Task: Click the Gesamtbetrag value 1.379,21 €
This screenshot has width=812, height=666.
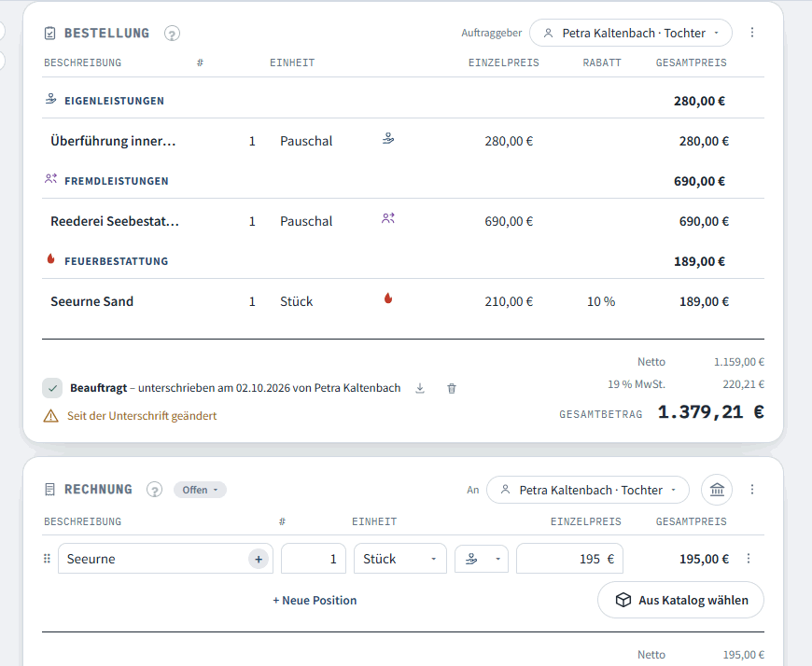Action: tap(710, 412)
